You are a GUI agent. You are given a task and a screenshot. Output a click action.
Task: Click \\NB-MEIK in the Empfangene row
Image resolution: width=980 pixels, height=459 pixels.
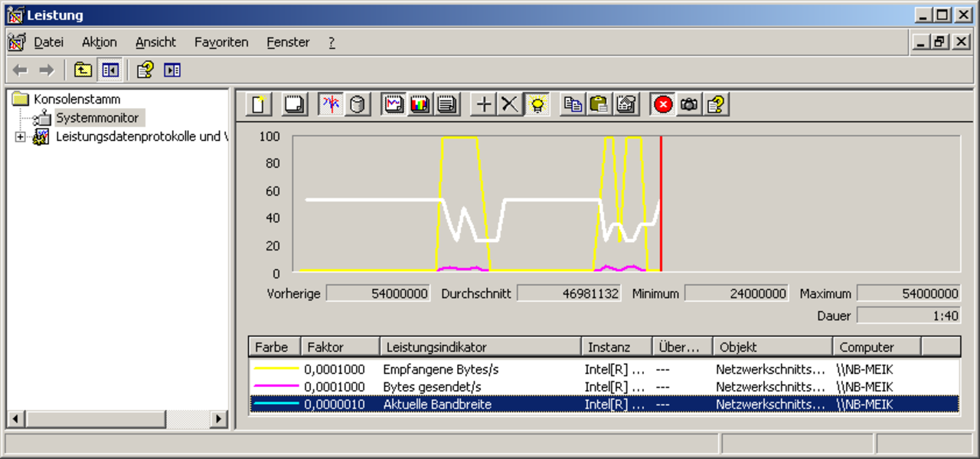(864, 369)
